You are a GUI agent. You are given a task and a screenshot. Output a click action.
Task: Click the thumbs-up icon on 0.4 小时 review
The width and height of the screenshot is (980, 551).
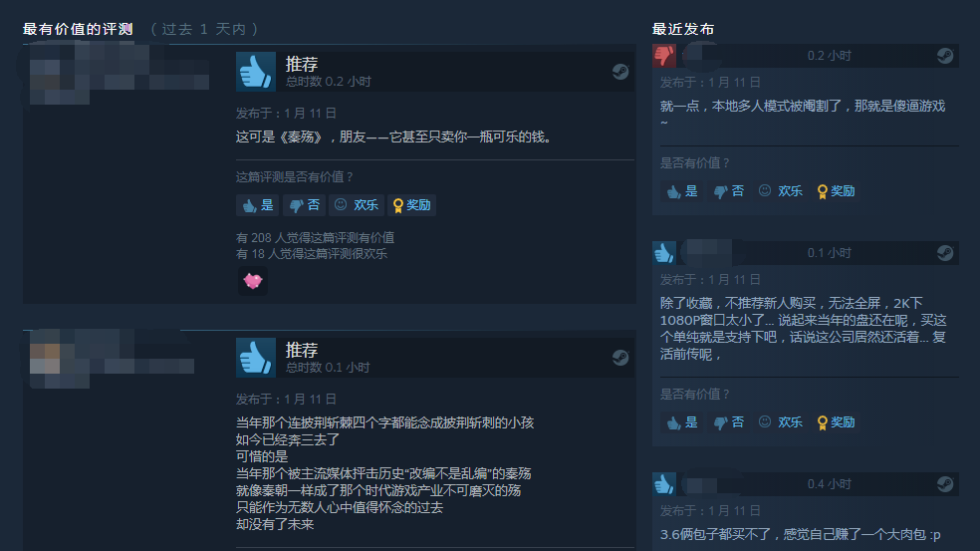pyautogui.click(x=663, y=484)
